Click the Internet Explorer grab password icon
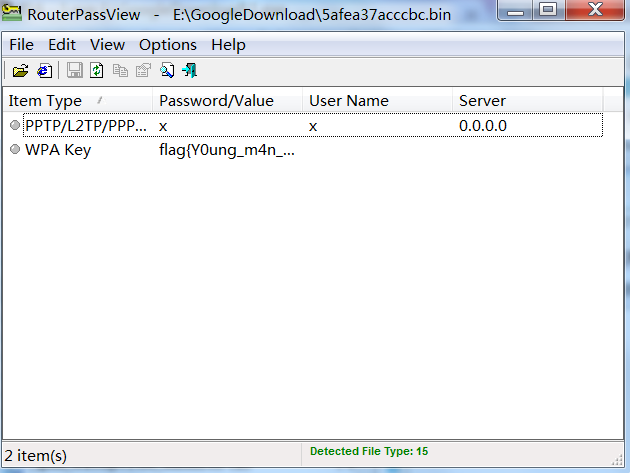 [x=44, y=71]
